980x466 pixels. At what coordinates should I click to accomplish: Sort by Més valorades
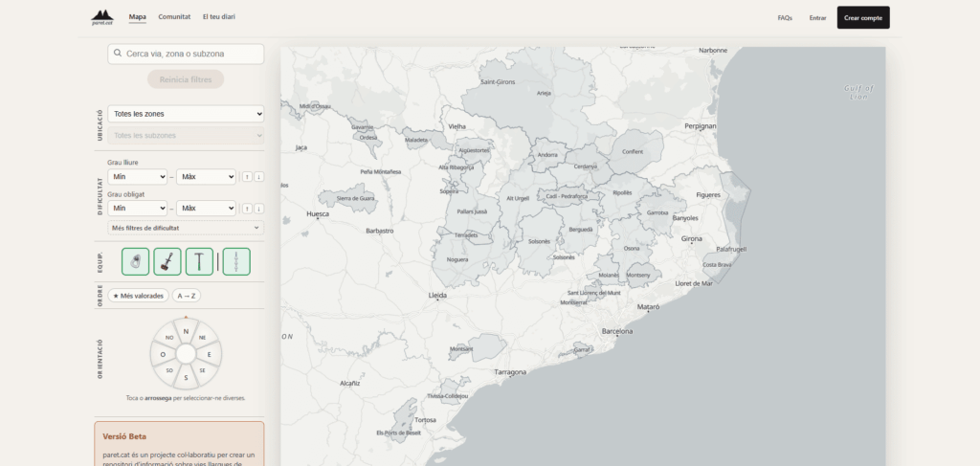coord(138,296)
